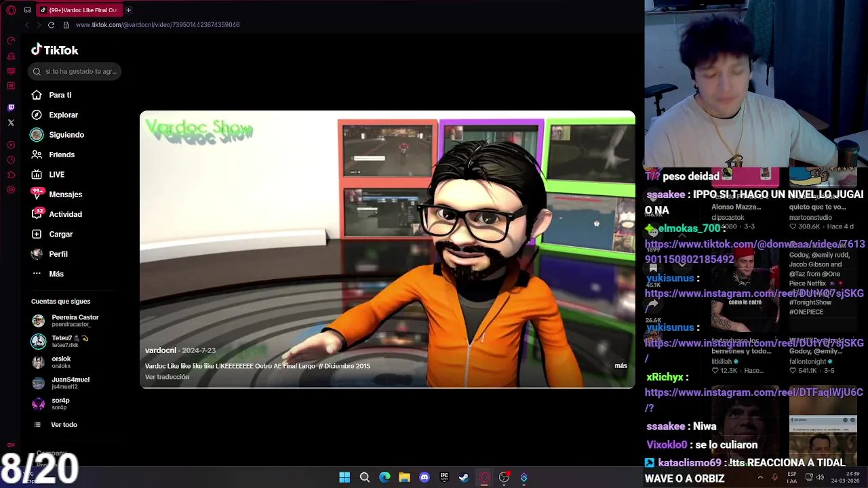Click the browser address bar URL
The height and width of the screenshot is (488, 868).
tap(157, 25)
